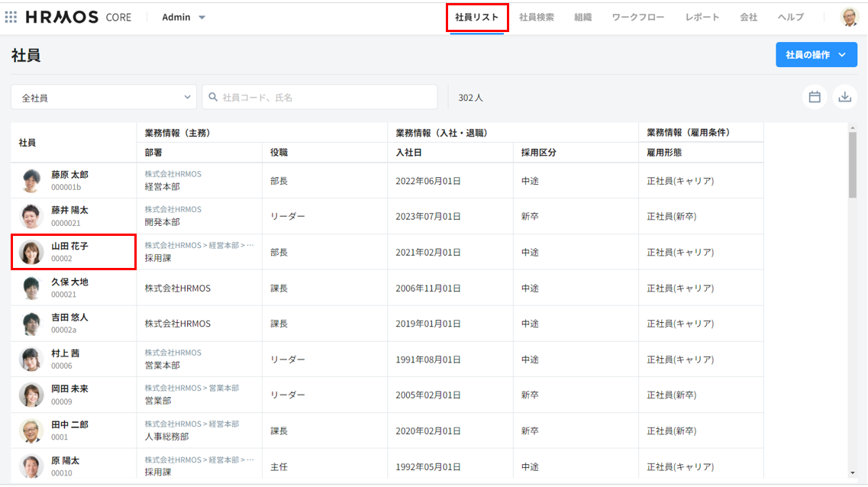This screenshot has height=487, width=868.
Task: Open 久保 大地's employee page
Action: coord(69,282)
